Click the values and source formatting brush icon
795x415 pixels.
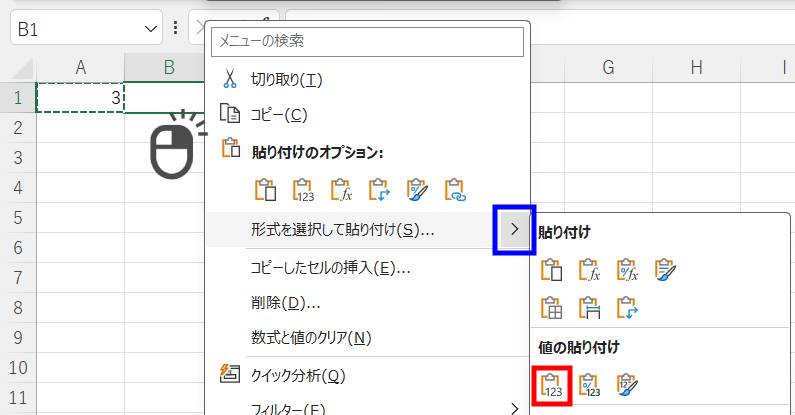click(627, 386)
